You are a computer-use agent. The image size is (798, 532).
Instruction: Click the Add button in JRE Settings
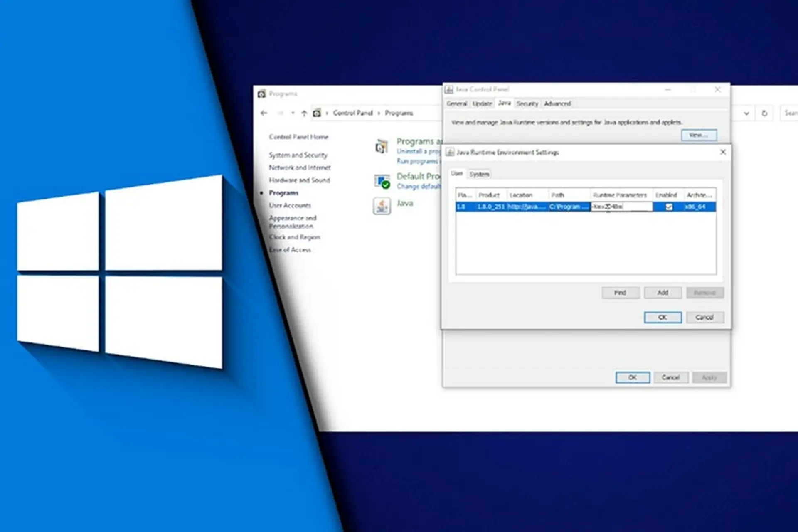[x=663, y=293]
